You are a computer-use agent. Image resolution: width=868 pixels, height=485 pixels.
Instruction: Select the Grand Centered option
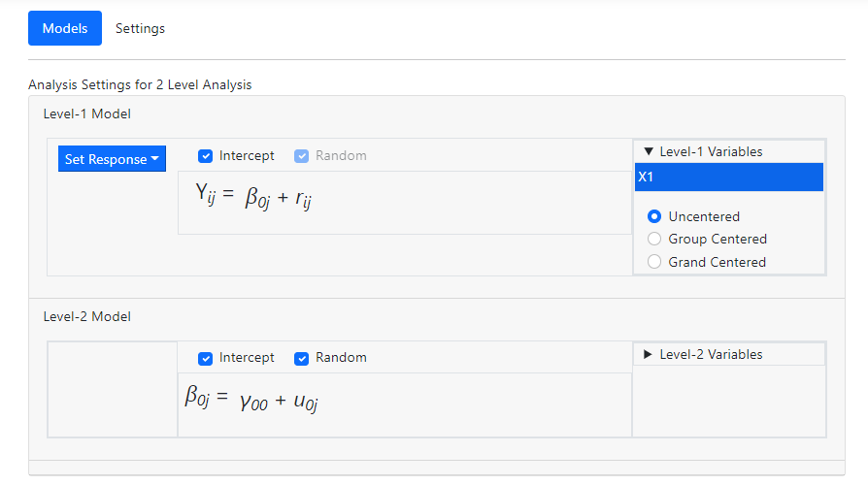[654, 262]
